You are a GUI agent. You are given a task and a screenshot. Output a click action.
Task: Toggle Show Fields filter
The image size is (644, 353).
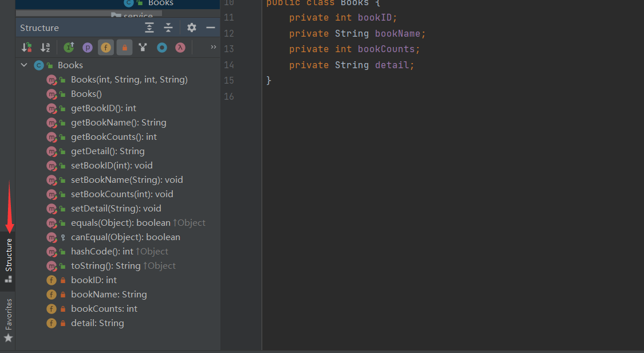[x=106, y=48]
